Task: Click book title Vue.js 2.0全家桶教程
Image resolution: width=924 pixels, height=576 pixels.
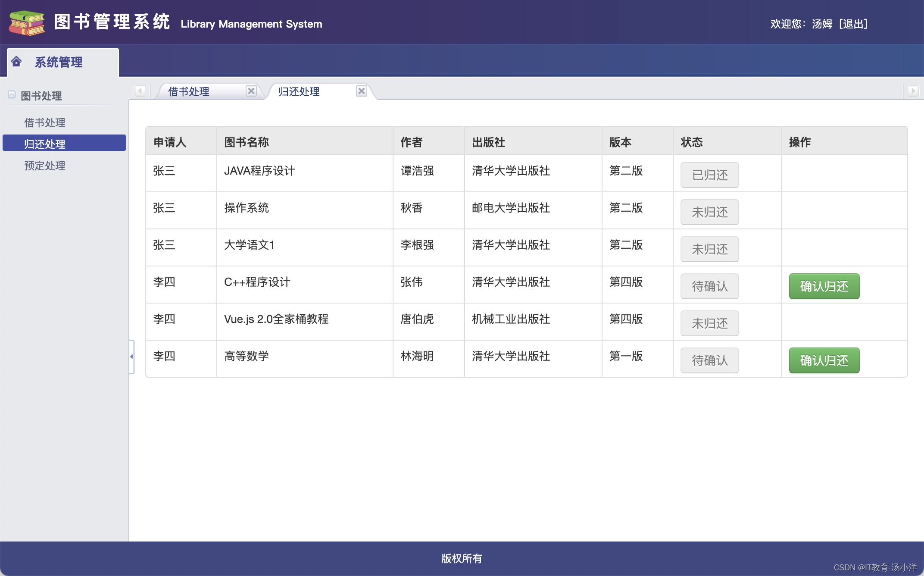Action: coord(276,319)
